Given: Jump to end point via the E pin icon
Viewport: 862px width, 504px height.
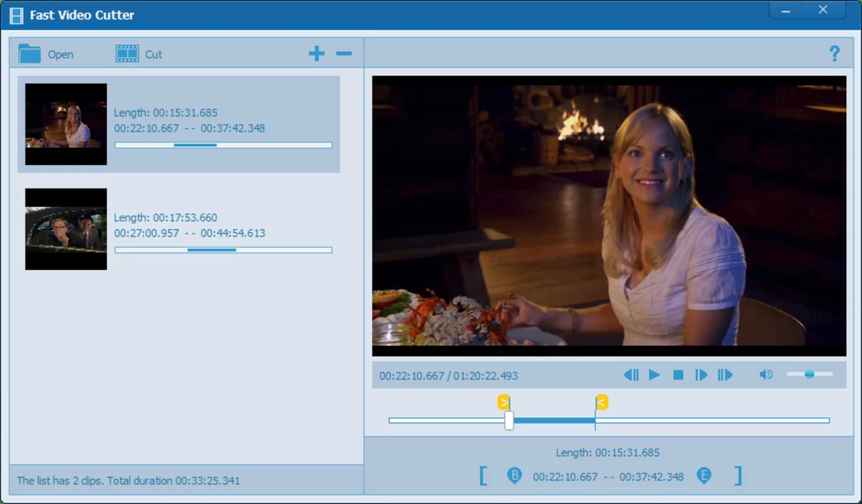Looking at the screenshot, I should (704, 476).
